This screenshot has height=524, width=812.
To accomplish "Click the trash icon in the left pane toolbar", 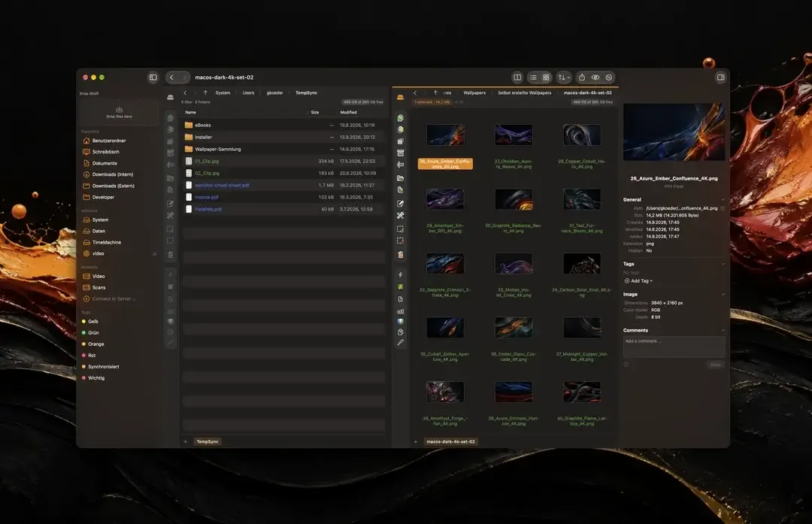I will click(171, 254).
